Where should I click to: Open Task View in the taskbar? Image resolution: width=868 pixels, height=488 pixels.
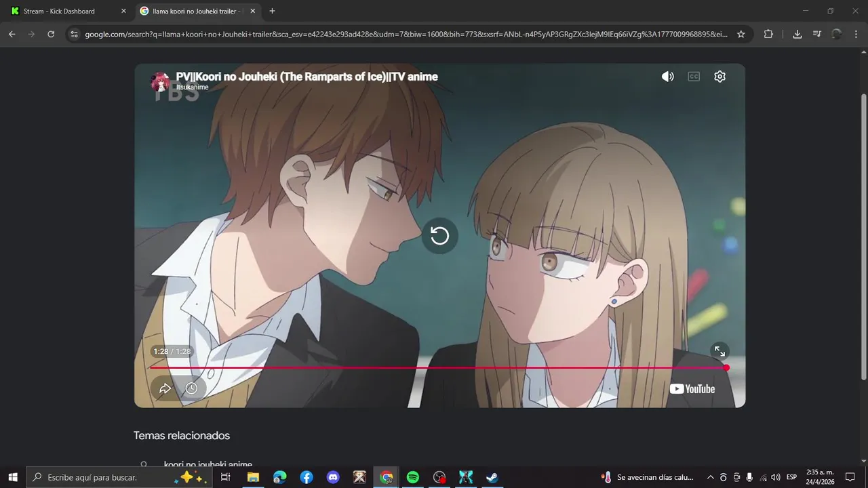(226, 477)
